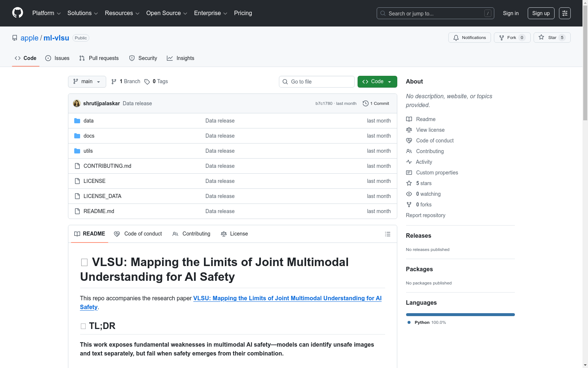Open the data folder icon
This screenshot has width=588, height=368.
coord(77,121)
